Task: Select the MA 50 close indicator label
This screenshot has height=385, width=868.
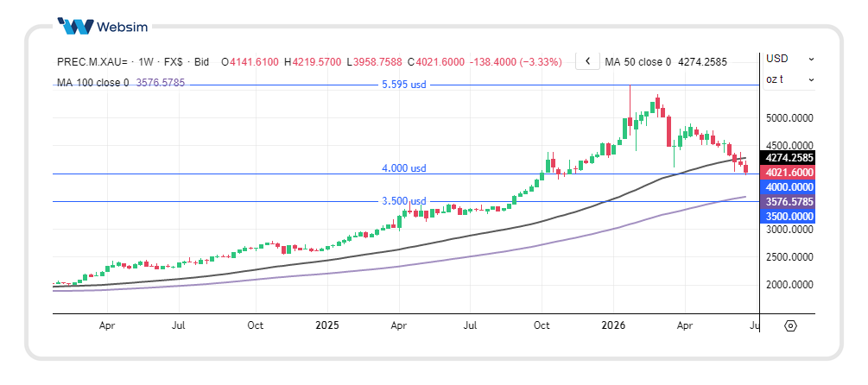Action: pos(637,62)
